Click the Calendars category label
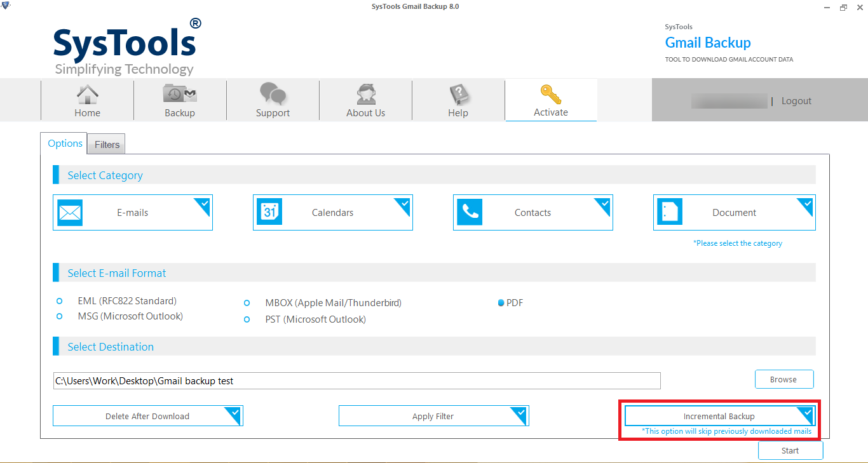The image size is (868, 463). pyautogui.click(x=332, y=213)
